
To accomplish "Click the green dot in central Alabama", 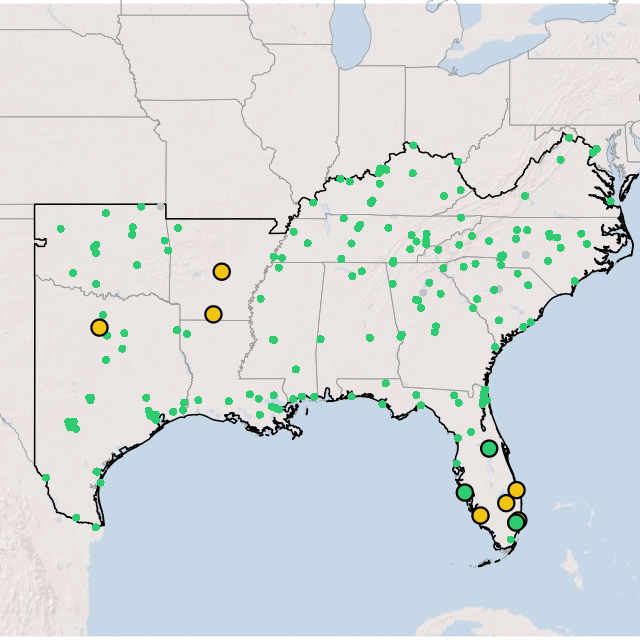I will (370, 338).
